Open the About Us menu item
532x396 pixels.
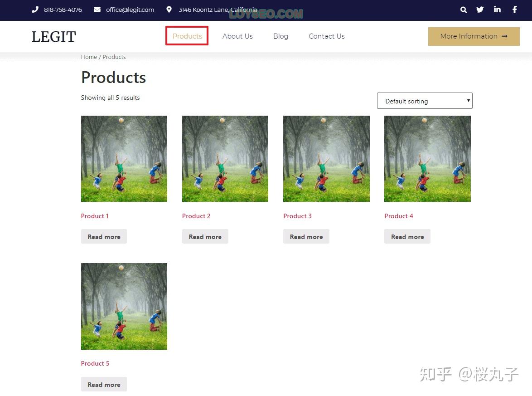237,36
